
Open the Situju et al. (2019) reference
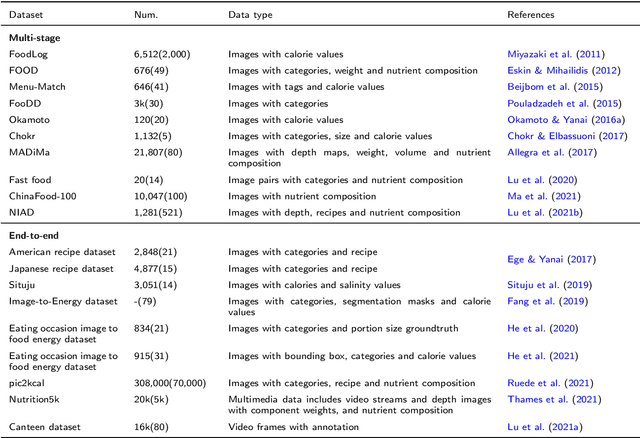click(540, 284)
